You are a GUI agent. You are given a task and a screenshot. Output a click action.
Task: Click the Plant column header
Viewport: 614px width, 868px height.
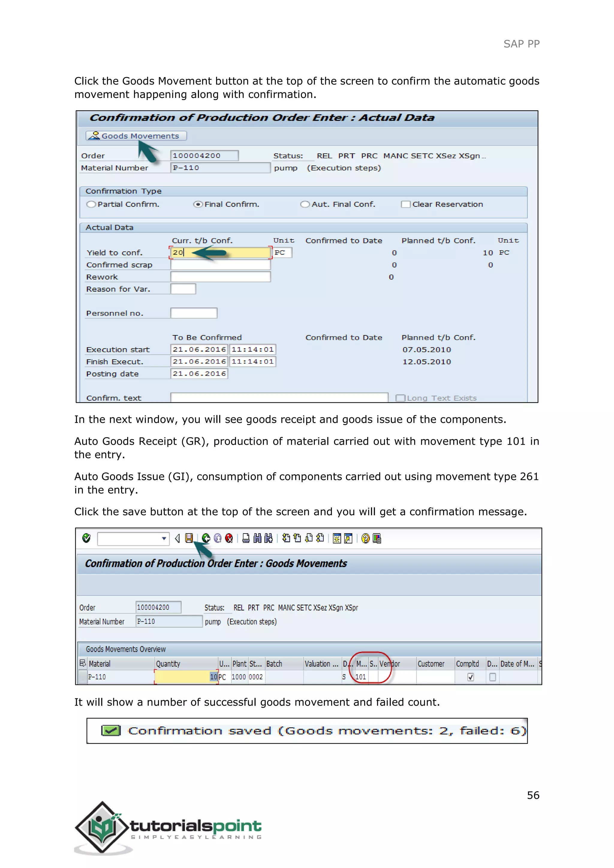[239, 664]
